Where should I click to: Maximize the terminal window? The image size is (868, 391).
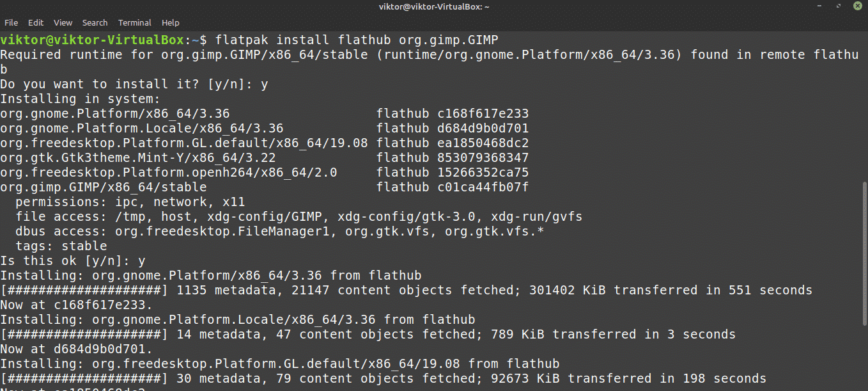click(x=838, y=6)
